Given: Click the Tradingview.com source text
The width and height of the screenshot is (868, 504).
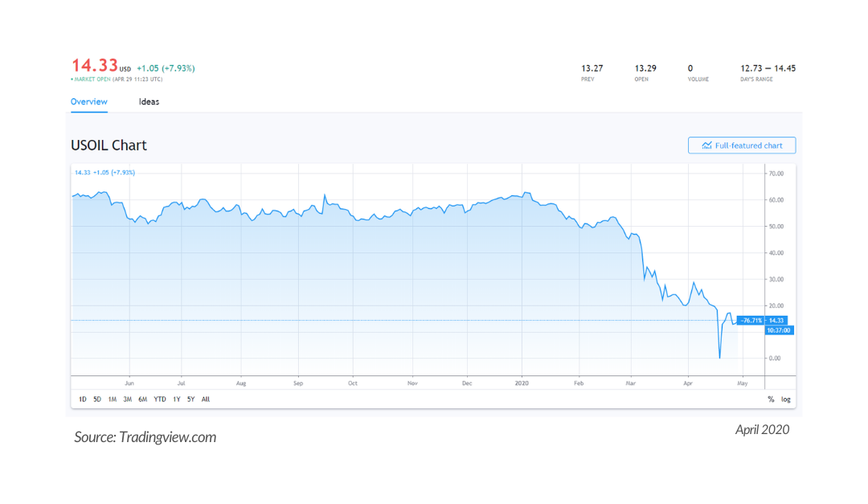Looking at the screenshot, I should [168, 437].
